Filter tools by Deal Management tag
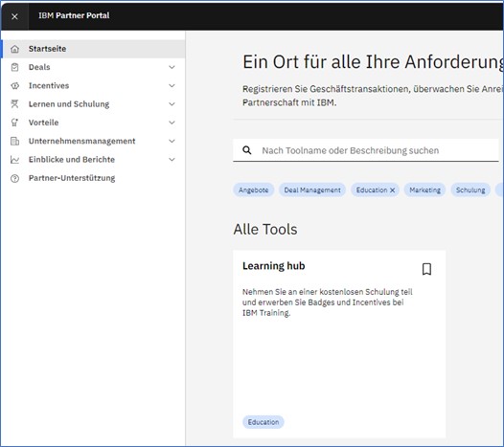The height and width of the screenshot is (447, 504). pyautogui.click(x=312, y=190)
